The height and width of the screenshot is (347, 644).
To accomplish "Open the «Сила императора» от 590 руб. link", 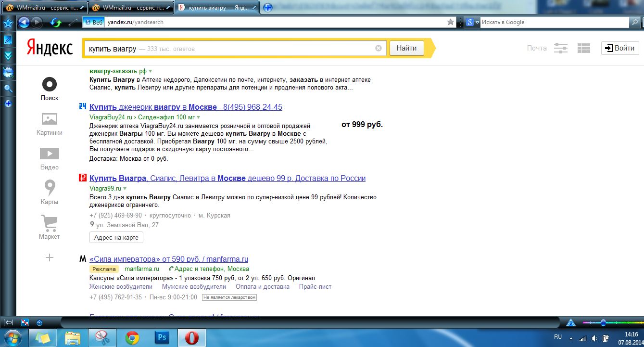I will pos(169,259).
